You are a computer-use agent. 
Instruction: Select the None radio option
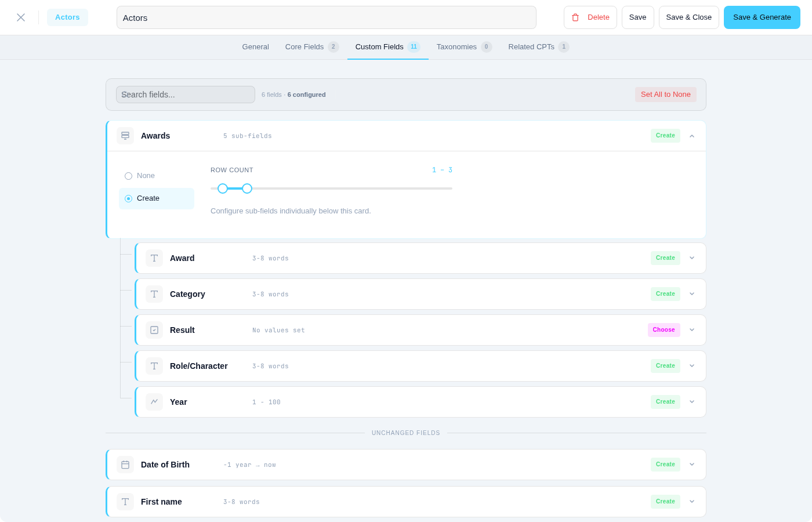[129, 176]
